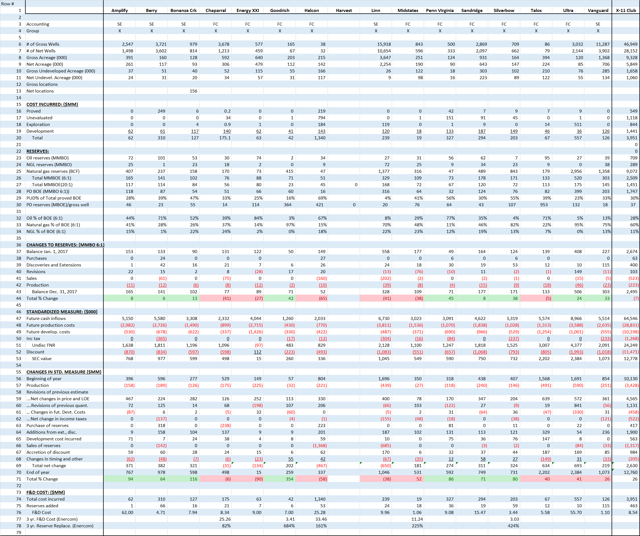Select Linn gross wells value '15,918'
640x536 pixels.
[384, 44]
